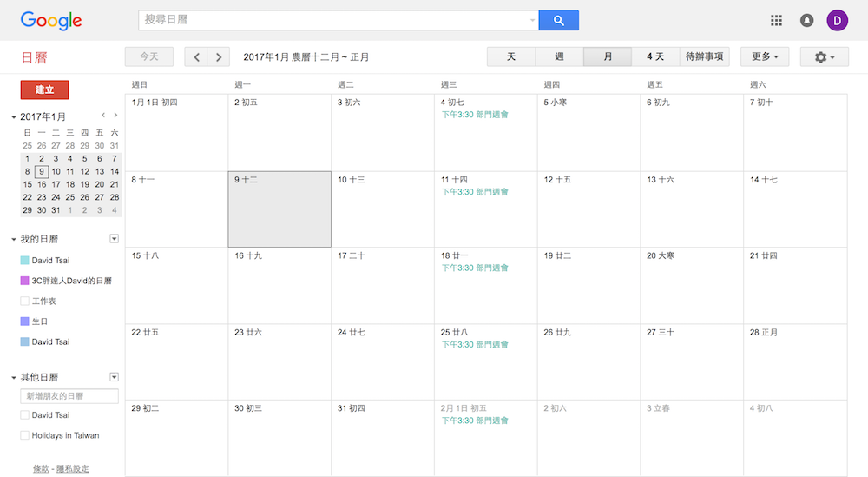The width and height of the screenshot is (868, 477).
Task: Open the 隱私設定 link
Action: (x=72, y=469)
